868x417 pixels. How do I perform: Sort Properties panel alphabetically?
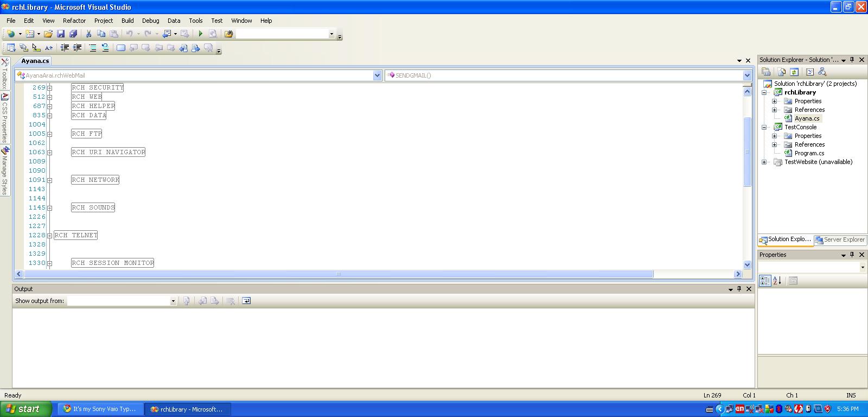coord(777,281)
